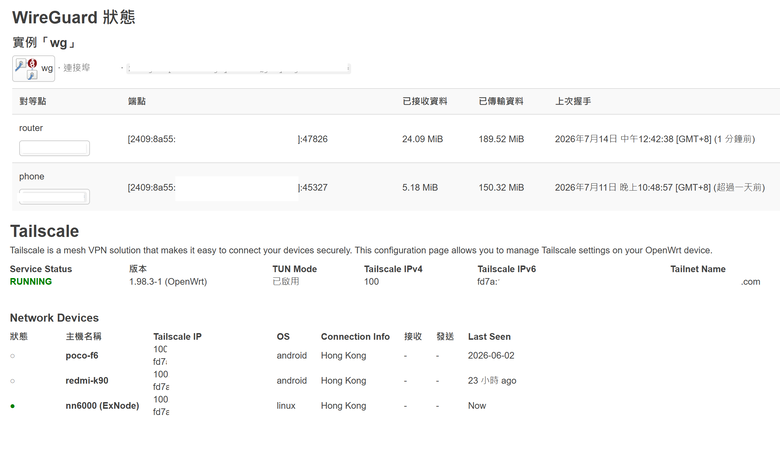Click the Last Seen column header
The height and width of the screenshot is (453, 780).
pyautogui.click(x=489, y=337)
